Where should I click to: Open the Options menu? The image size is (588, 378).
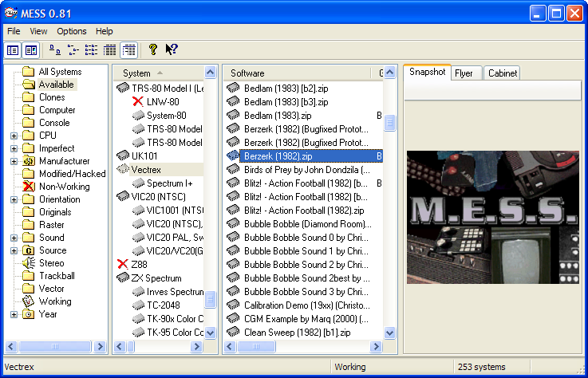pos(72,31)
